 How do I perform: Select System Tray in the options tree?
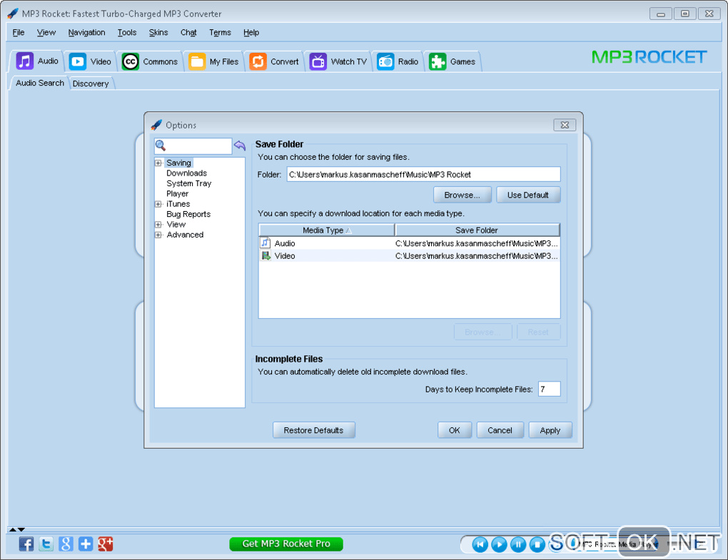coord(188,183)
